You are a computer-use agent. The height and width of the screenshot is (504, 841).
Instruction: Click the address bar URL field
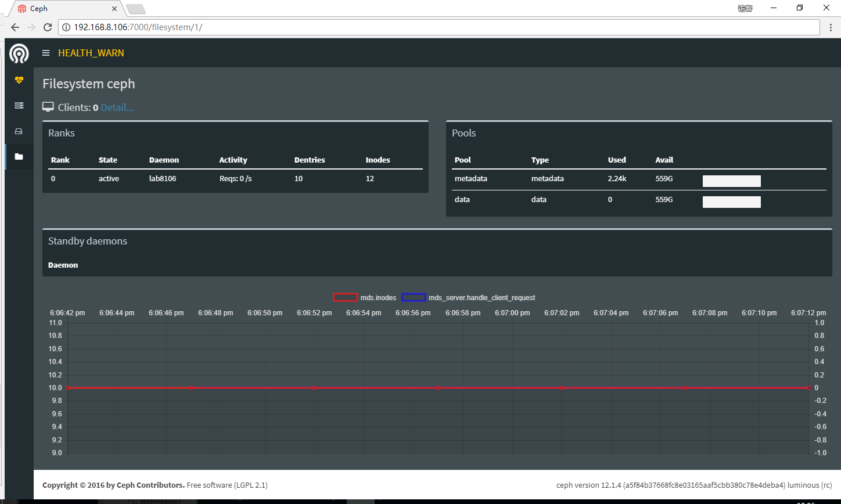click(x=439, y=27)
